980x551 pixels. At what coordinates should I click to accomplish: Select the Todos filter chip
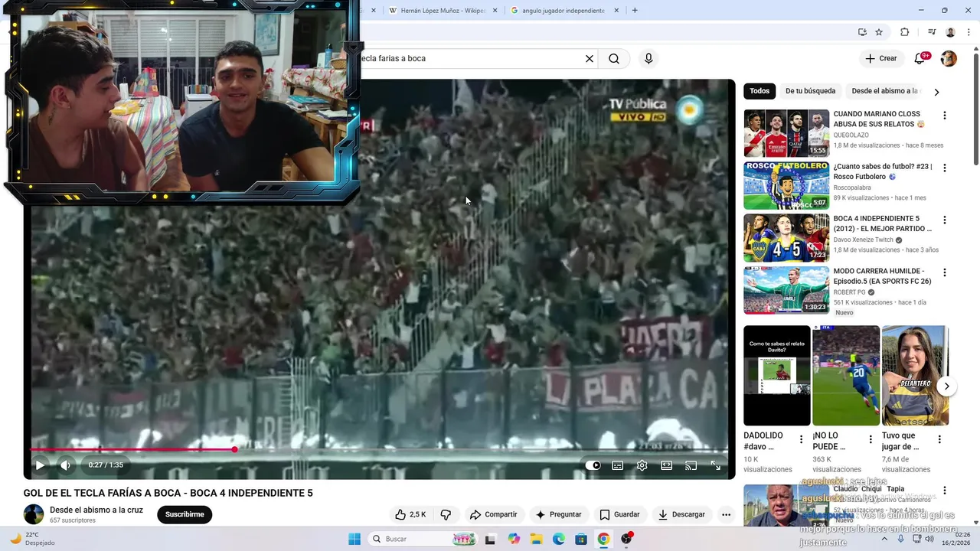[759, 91]
